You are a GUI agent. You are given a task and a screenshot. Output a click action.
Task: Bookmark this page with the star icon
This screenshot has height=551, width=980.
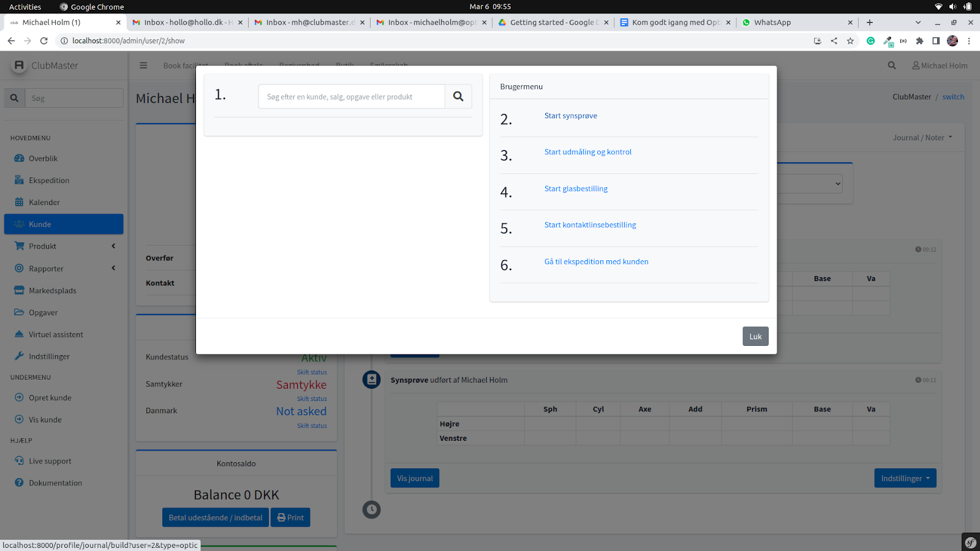pyautogui.click(x=850, y=41)
